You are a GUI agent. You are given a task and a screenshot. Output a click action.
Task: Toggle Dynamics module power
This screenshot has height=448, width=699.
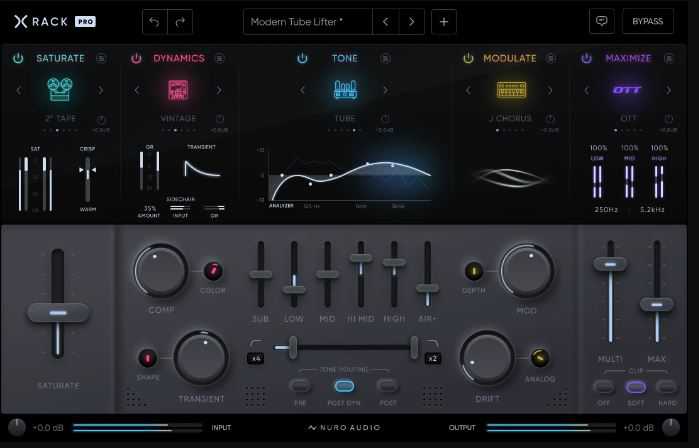tap(136, 58)
